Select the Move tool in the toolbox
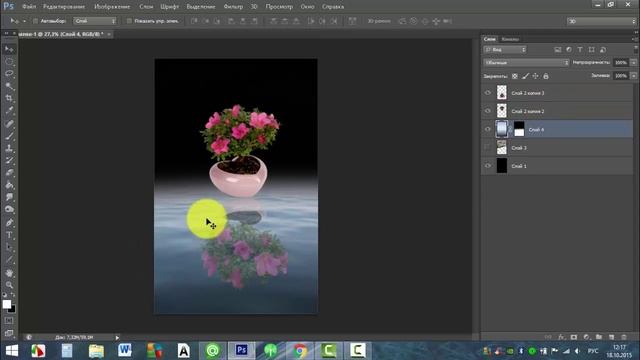 [x=9, y=49]
